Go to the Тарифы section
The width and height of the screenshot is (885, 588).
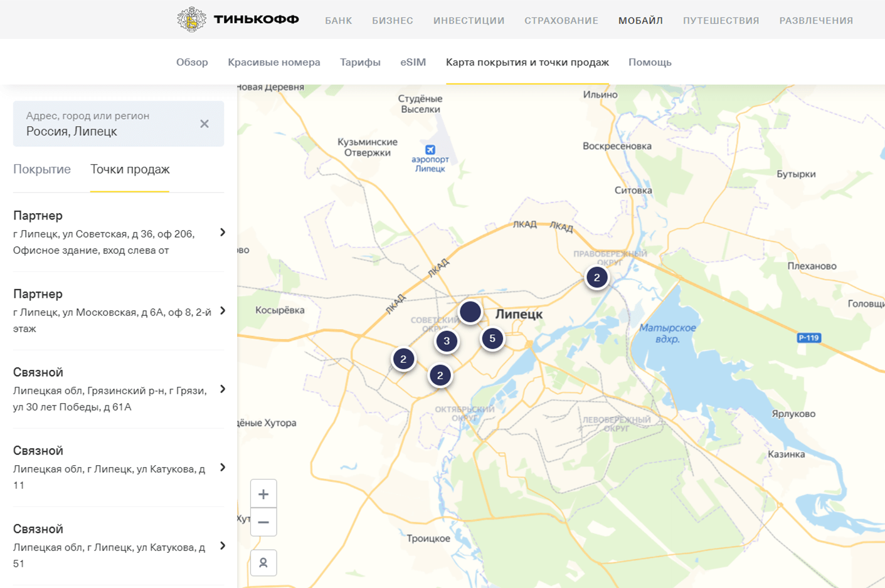pyautogui.click(x=360, y=62)
